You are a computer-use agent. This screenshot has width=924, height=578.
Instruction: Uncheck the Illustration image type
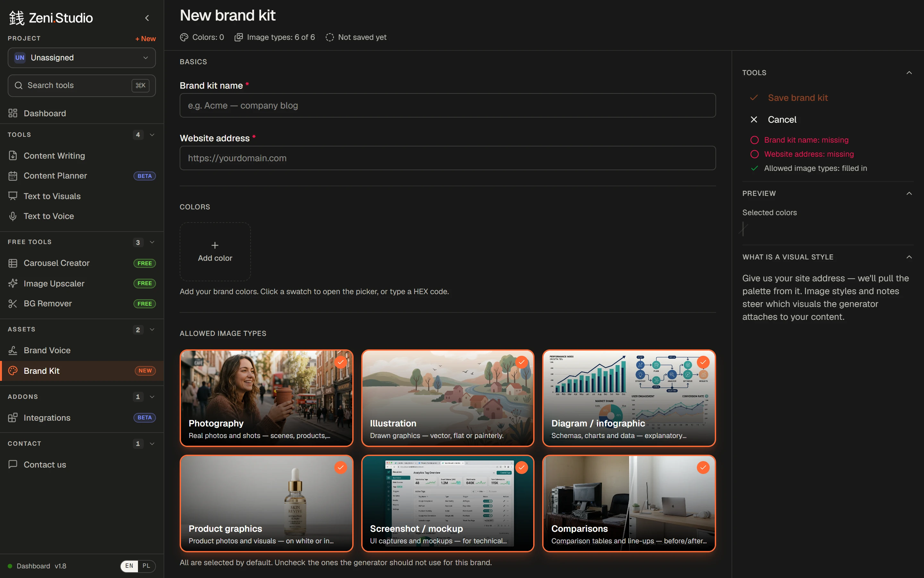[x=522, y=362]
